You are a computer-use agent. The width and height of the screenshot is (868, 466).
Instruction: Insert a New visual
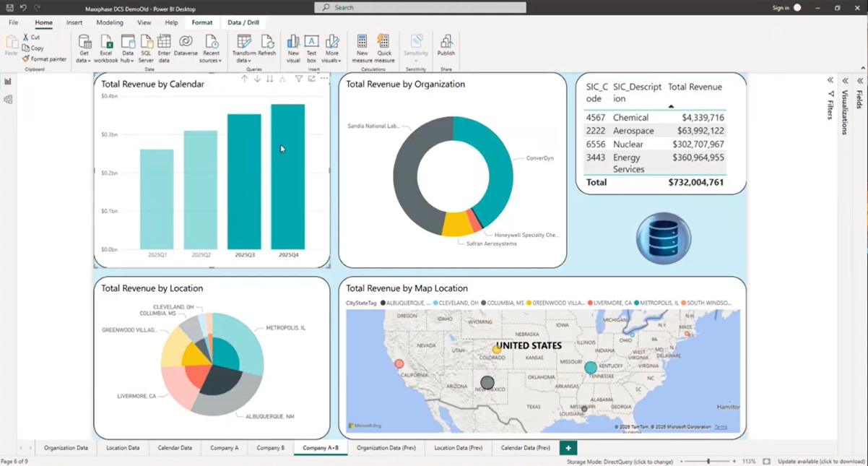[293, 48]
